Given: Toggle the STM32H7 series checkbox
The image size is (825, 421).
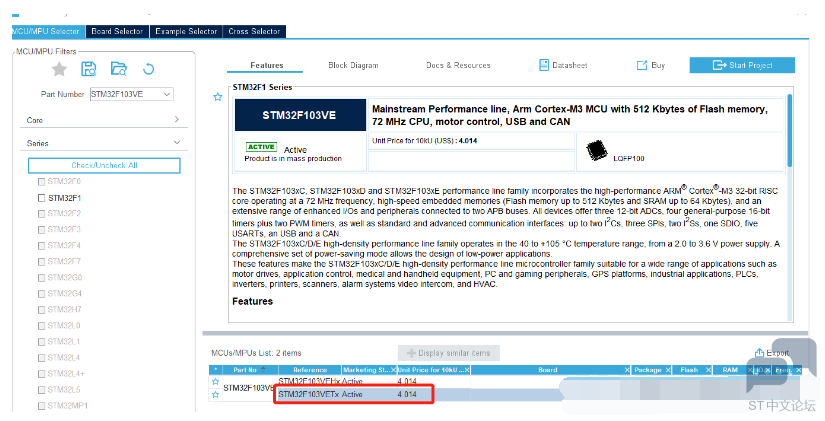Looking at the screenshot, I should point(41,310).
